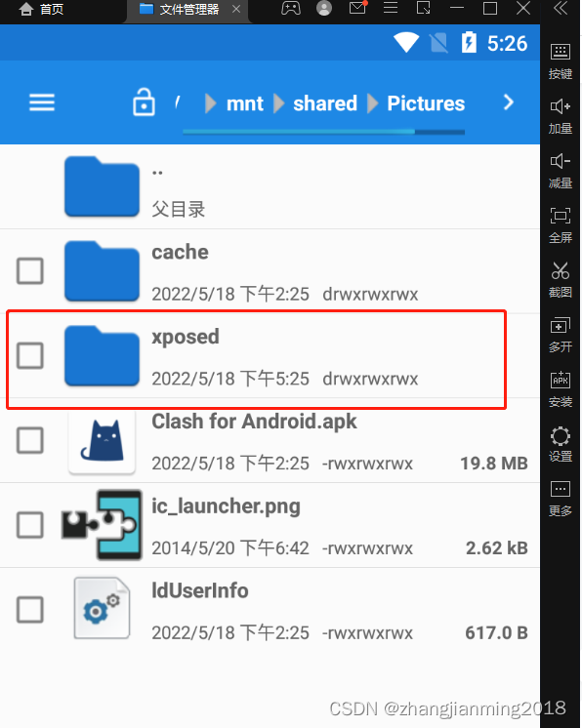Screen dimensions: 582x728
Task: Take a screenshot with 截图 scissors icon
Action: [x=561, y=279]
